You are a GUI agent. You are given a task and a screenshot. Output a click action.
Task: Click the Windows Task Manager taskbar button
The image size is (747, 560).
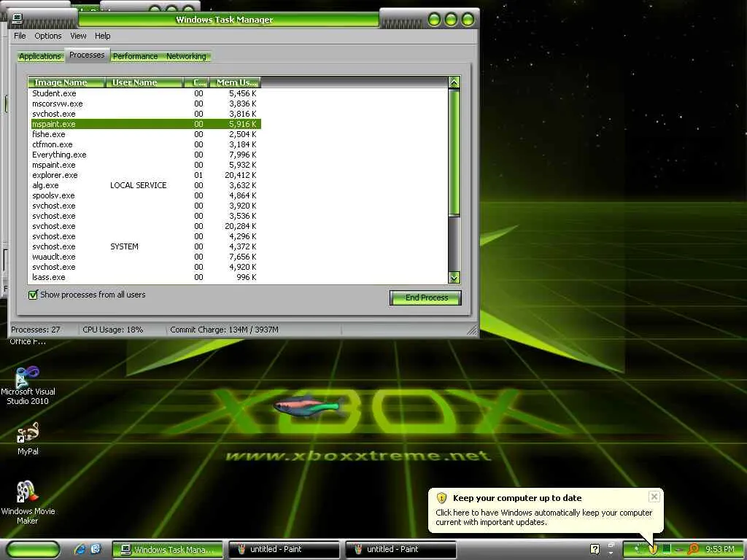pyautogui.click(x=168, y=550)
